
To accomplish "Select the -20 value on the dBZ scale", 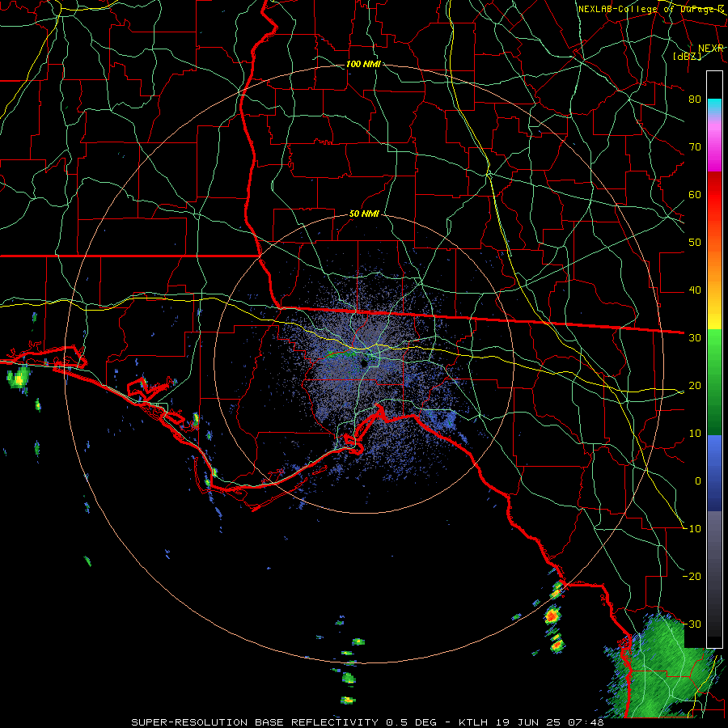I will [x=692, y=577].
